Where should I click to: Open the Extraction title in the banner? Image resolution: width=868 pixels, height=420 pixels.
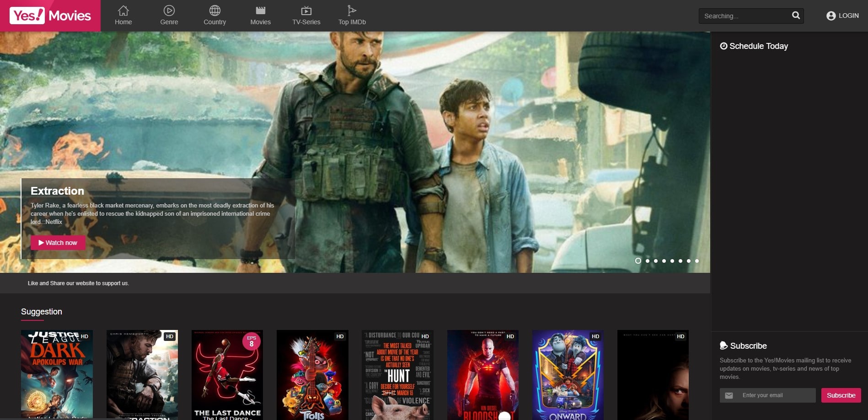click(57, 191)
